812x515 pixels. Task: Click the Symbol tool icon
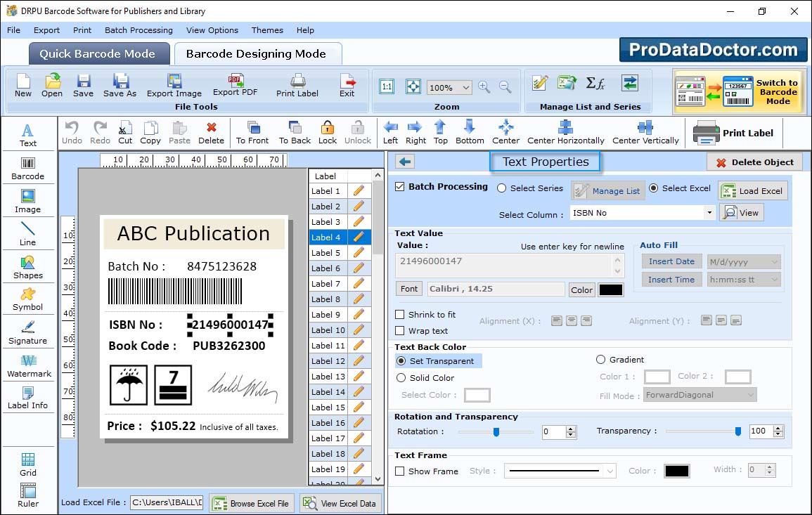tap(28, 299)
